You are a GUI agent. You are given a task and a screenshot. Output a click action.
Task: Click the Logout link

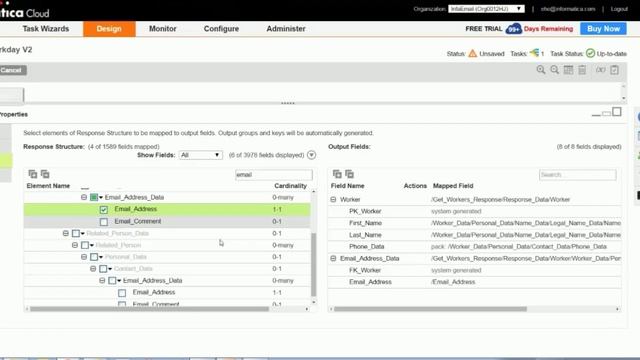click(619, 9)
